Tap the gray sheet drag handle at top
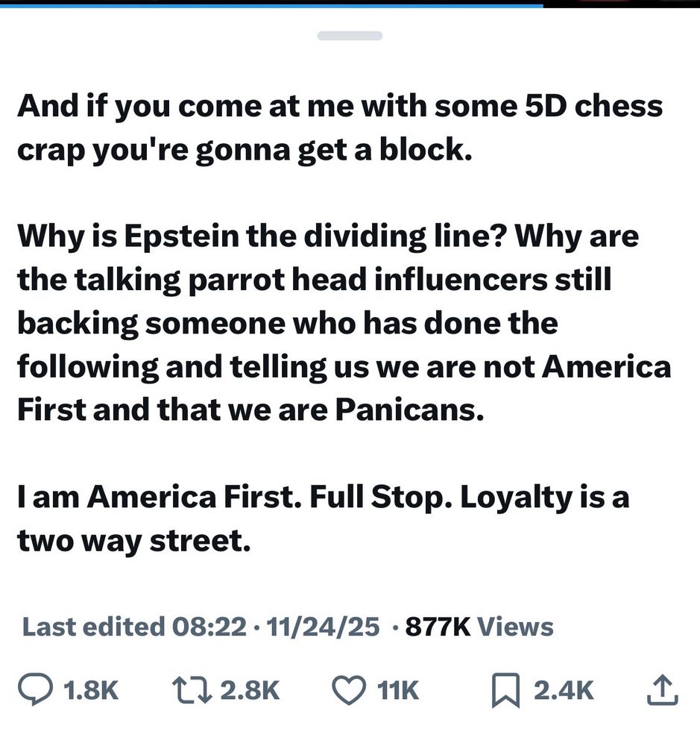This screenshot has width=700, height=746. 350,36
